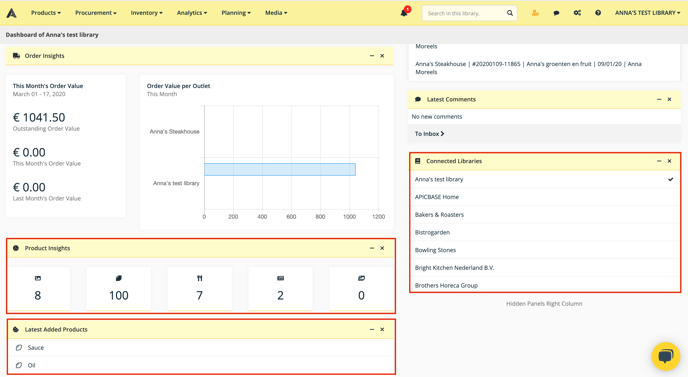
Task: Click the To Inbox link
Action: 429,133
